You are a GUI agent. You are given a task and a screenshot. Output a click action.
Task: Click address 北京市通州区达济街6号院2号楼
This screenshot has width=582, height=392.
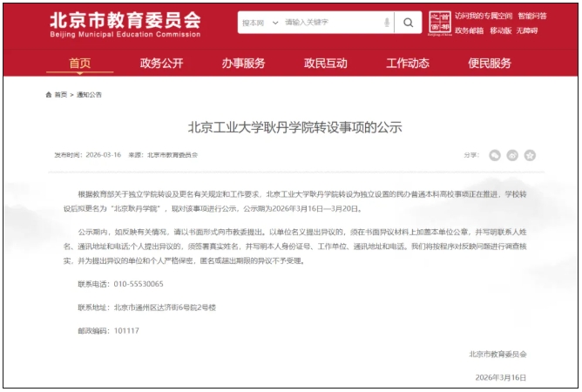(x=165, y=308)
